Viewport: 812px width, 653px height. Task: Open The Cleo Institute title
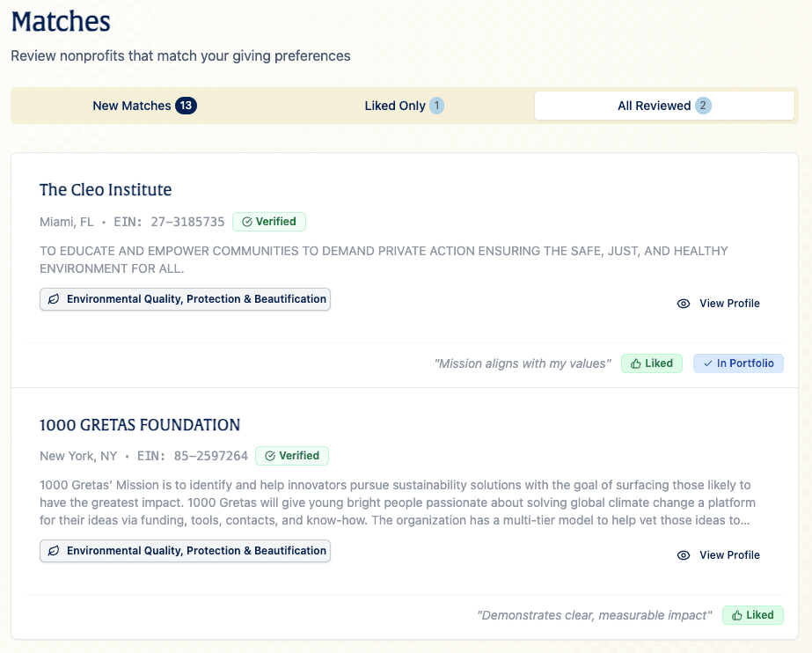click(x=106, y=189)
